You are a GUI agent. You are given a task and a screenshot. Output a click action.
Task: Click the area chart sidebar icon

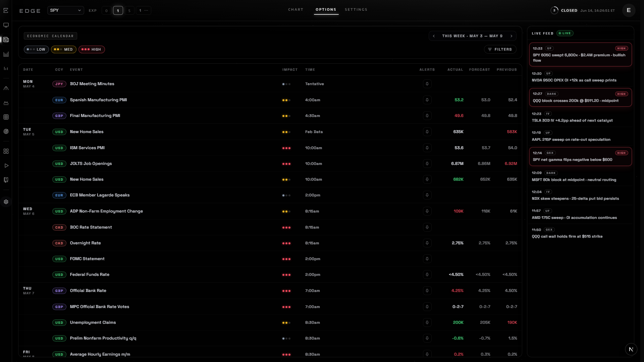coord(6,103)
